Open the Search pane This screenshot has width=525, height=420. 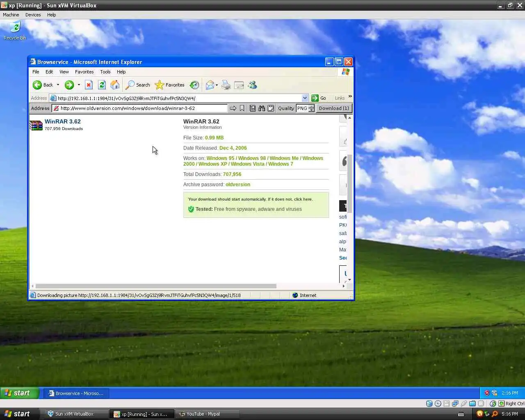[x=138, y=85]
